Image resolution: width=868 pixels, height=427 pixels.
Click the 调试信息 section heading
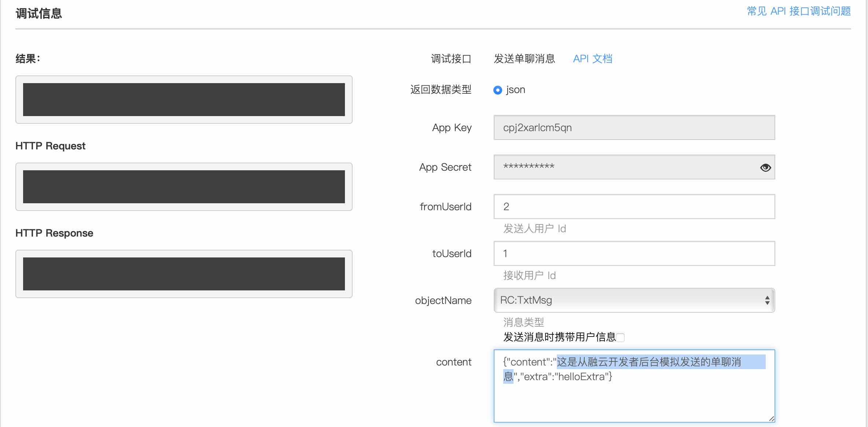[x=39, y=14]
